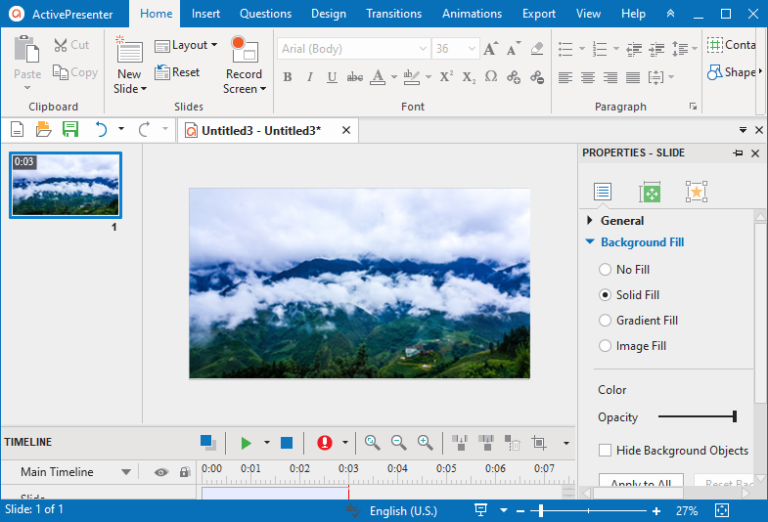
Task: Create a new blank project
Action: coord(17,129)
